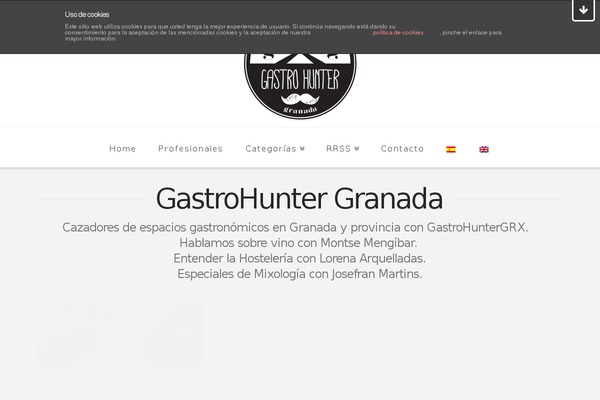
Task: Open the política de cookies link
Action: 398,33
